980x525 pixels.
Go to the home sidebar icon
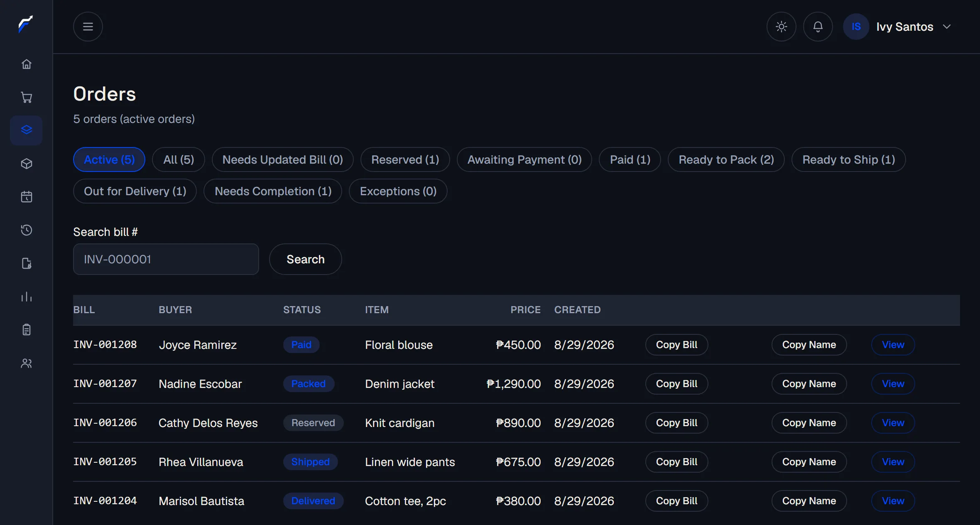[x=27, y=64]
